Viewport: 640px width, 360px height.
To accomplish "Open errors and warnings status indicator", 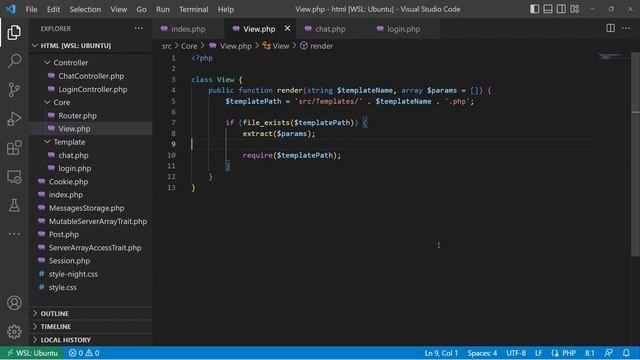I will pyautogui.click(x=84, y=353).
